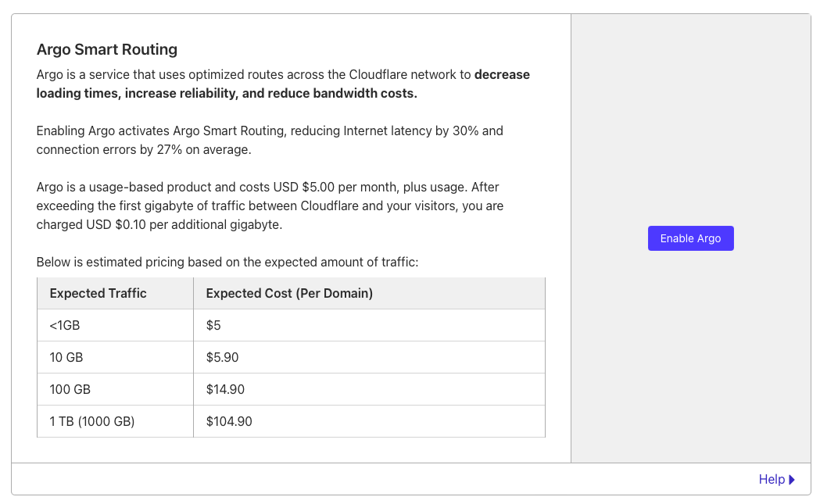Select the Expected Traffic column header
The image size is (820, 504).
coord(98,294)
